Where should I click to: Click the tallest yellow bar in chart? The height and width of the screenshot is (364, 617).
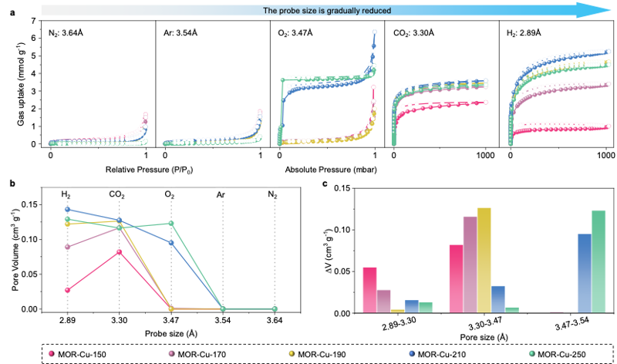pyautogui.click(x=484, y=259)
